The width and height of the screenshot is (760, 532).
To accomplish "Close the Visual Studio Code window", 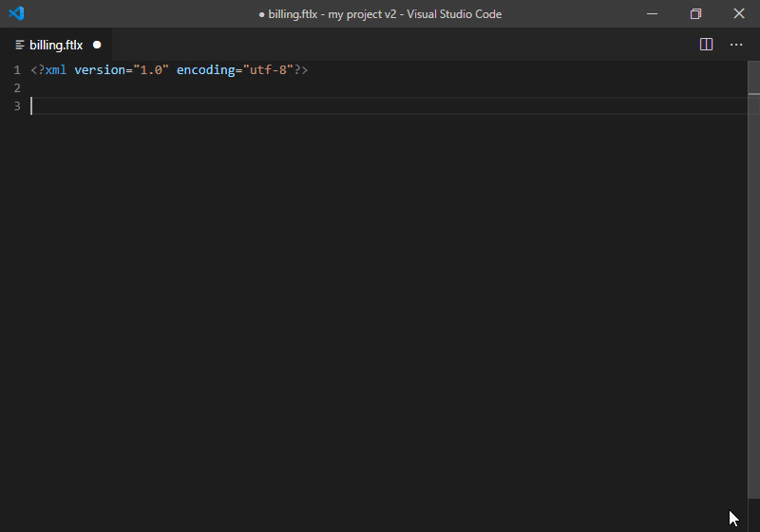I will coord(739,13).
